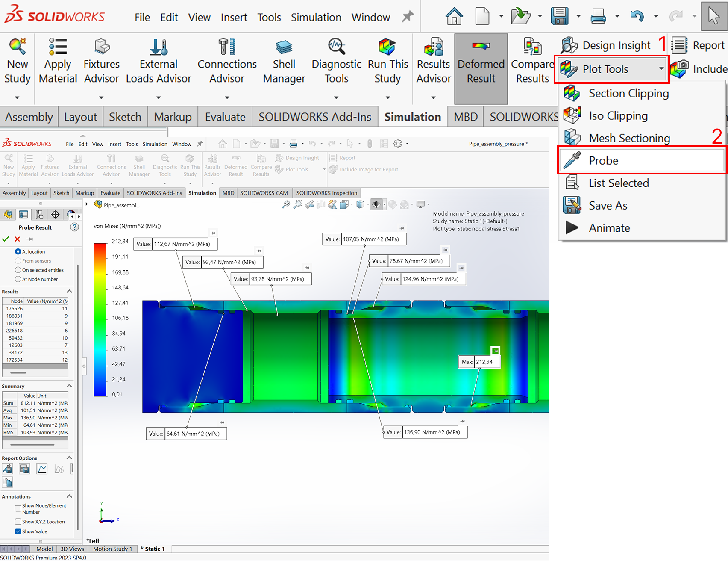The height and width of the screenshot is (561, 728).
Task: Switch to the Motion Study 1 tab
Action: click(113, 549)
